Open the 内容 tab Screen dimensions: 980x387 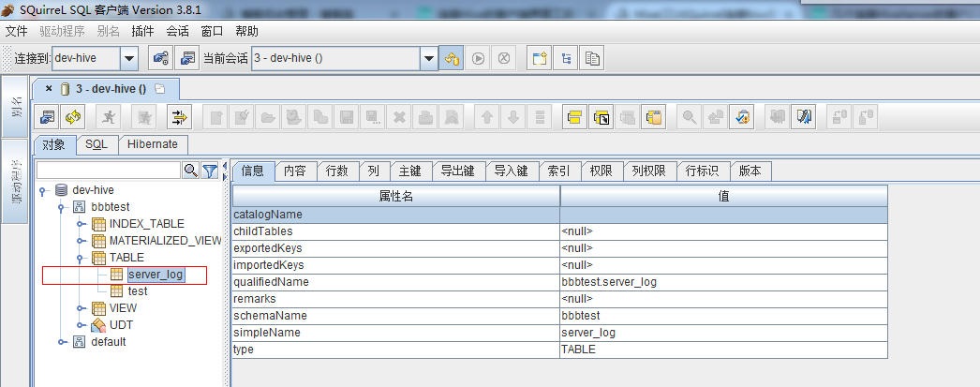click(294, 171)
